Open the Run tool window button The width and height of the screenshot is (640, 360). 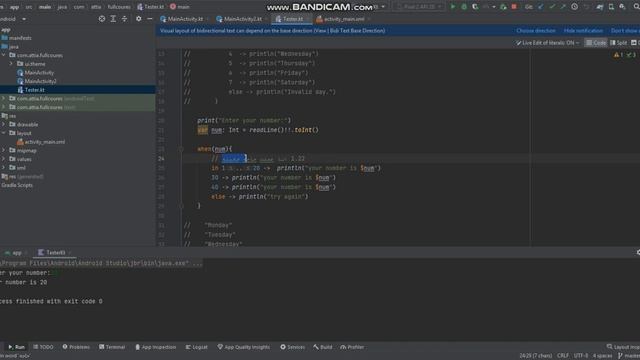(x=16, y=347)
